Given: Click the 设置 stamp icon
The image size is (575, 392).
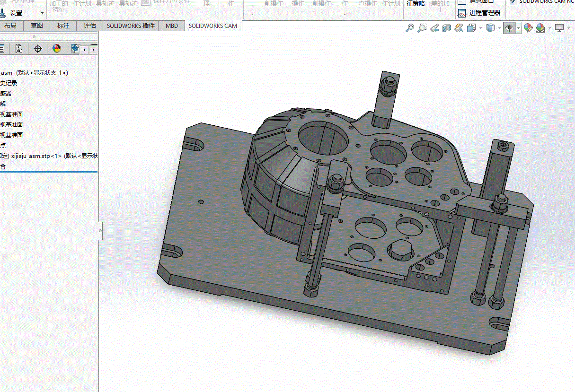Looking at the screenshot, I should 3,13.
